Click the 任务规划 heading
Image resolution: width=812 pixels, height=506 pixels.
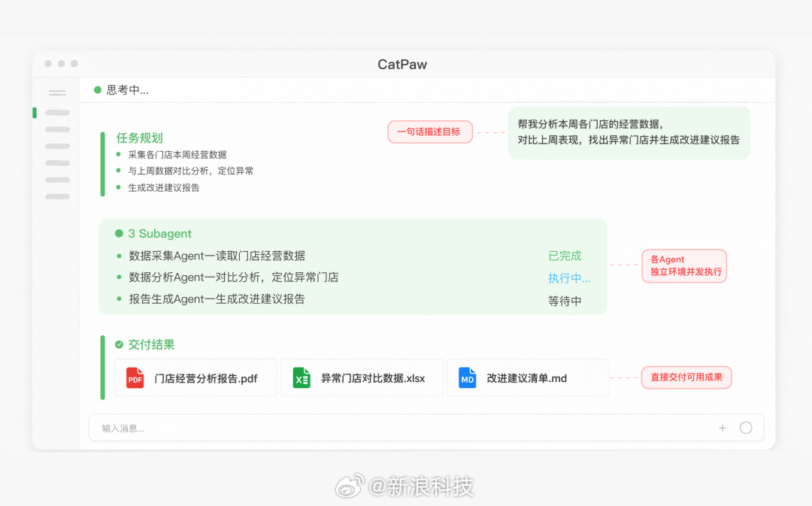coord(139,138)
